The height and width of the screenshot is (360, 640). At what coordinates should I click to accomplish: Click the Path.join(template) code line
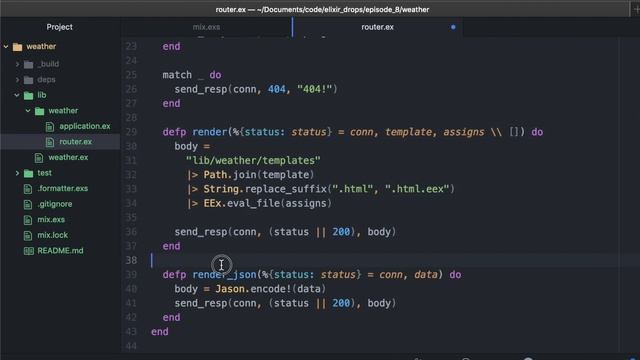click(x=251, y=175)
